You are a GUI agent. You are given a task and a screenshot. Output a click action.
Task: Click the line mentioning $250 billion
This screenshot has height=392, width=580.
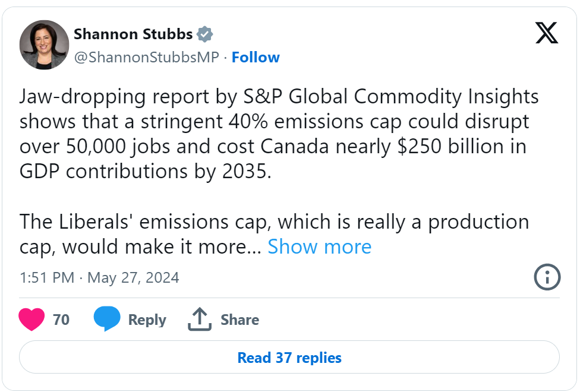273,147
